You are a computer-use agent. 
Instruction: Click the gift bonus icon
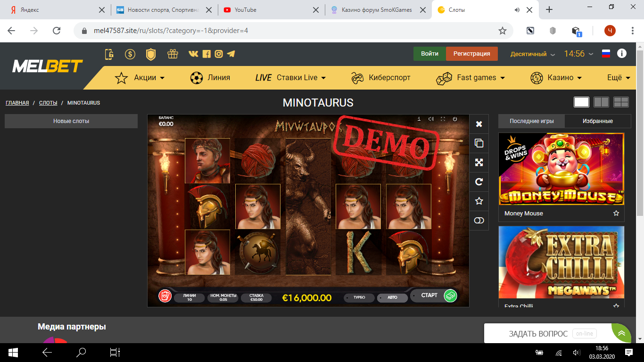(173, 54)
